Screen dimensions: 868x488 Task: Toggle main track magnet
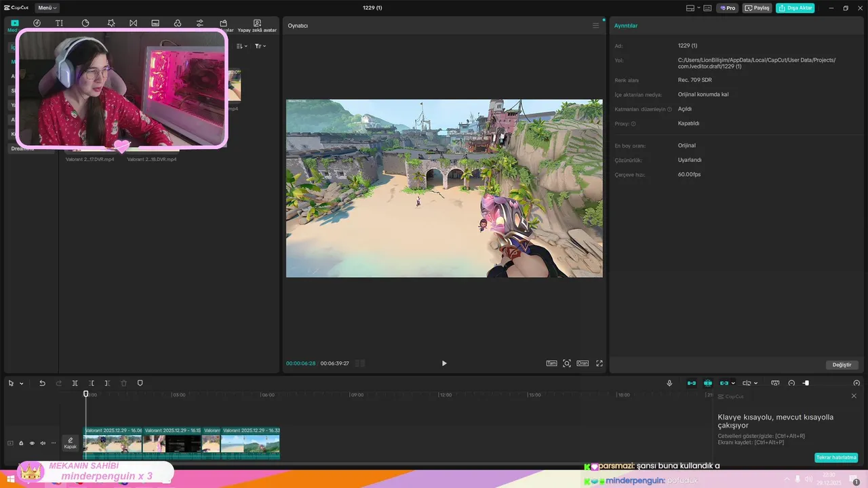[692, 384]
